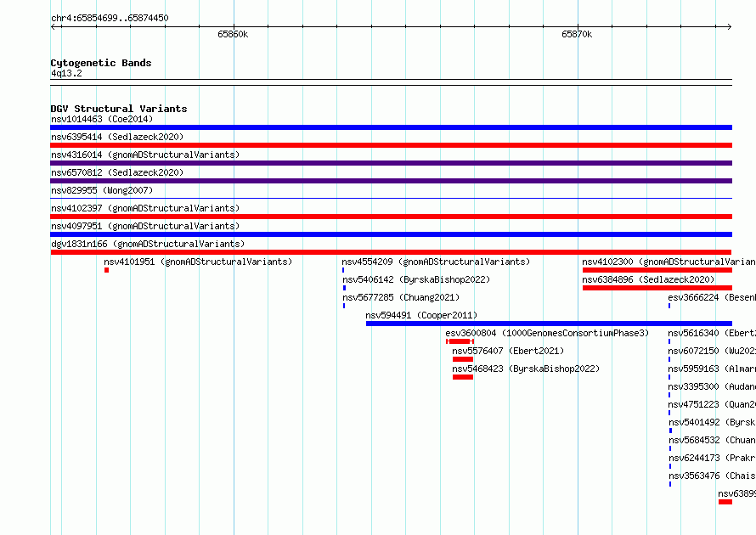Click the red bar under nsv6384896
Screen dimensions: 756x535
pos(657,288)
